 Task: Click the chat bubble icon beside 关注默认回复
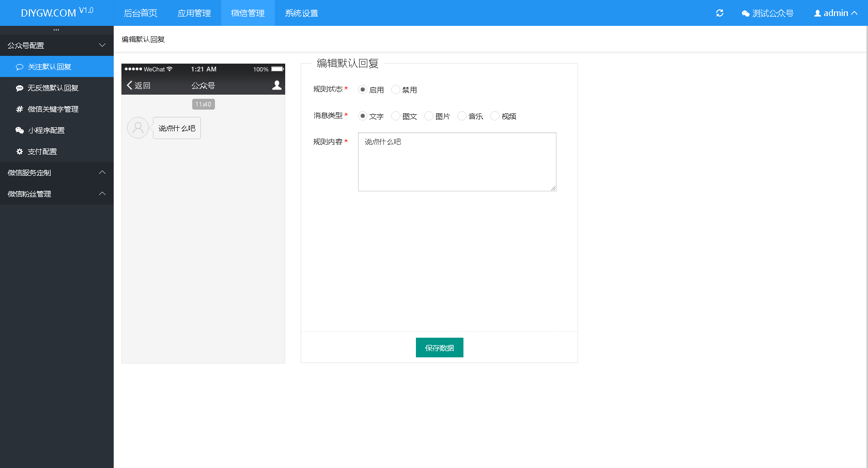click(x=19, y=67)
